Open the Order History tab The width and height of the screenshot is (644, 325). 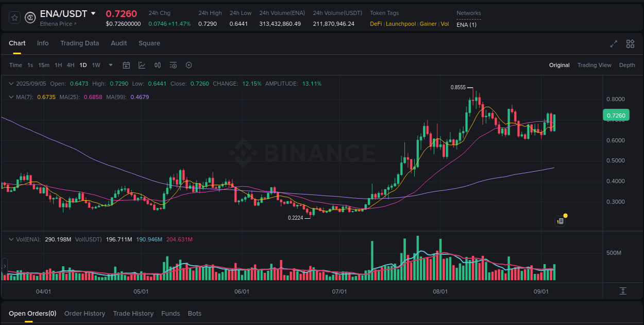tap(84, 313)
